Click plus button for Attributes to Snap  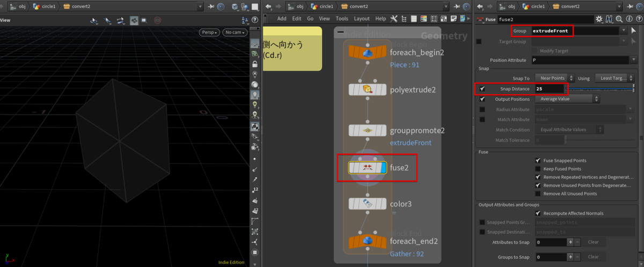pos(570,242)
